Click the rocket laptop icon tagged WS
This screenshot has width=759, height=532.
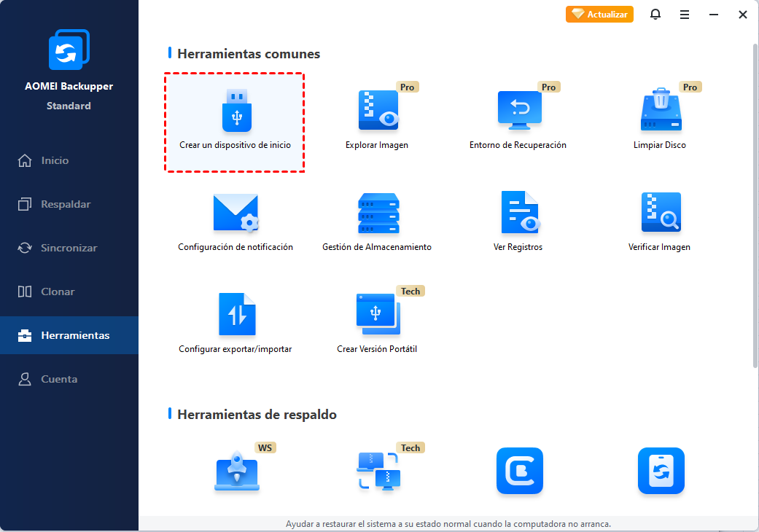[x=237, y=471]
